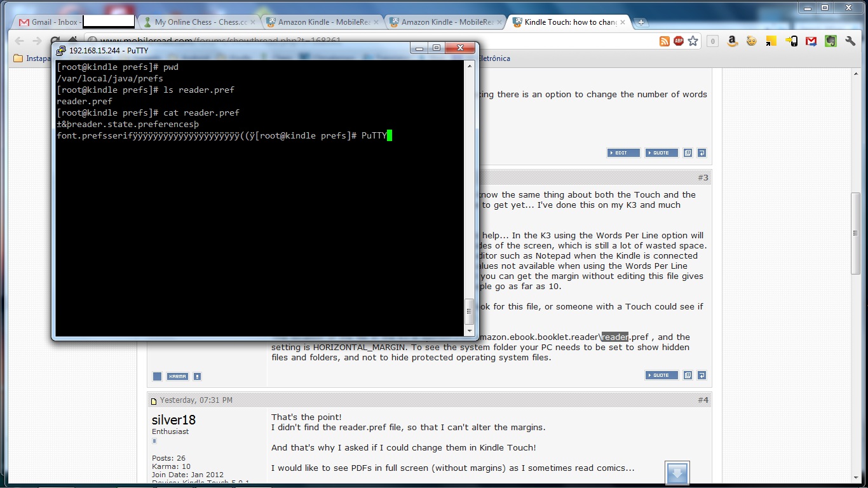Image resolution: width=868 pixels, height=488 pixels.
Task: Click the browser page scrollbar down arrow
Action: click(x=856, y=477)
